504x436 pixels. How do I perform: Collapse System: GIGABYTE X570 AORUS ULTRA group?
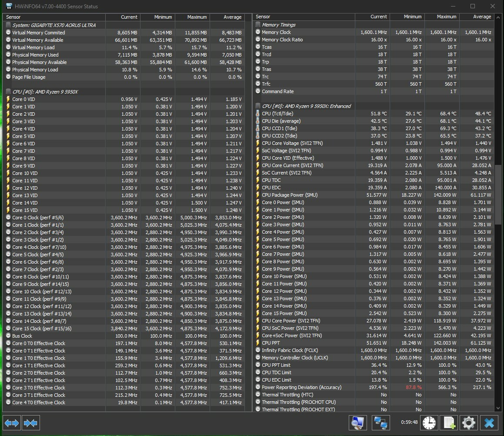coord(8,25)
